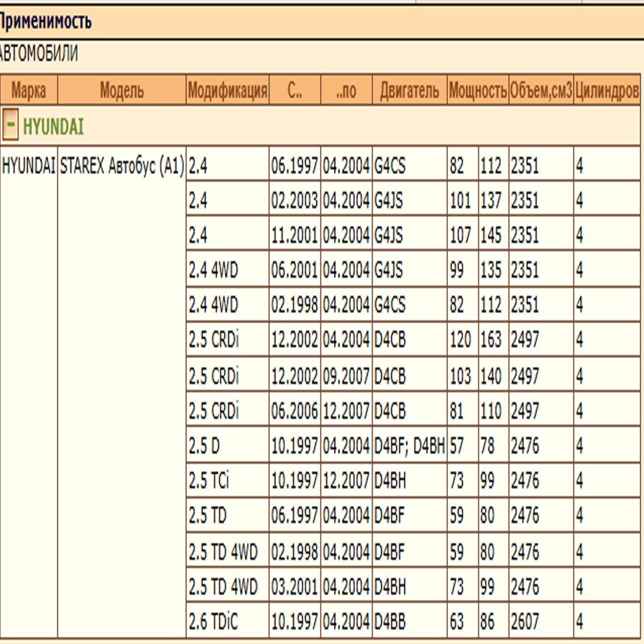Select the 2.6 TDiC modification row

413,621
